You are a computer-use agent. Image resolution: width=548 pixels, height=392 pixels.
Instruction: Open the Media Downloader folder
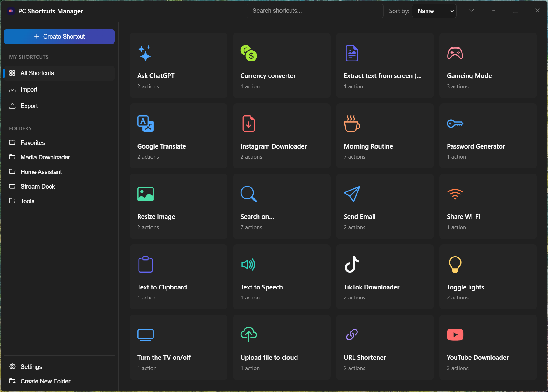[x=45, y=157]
